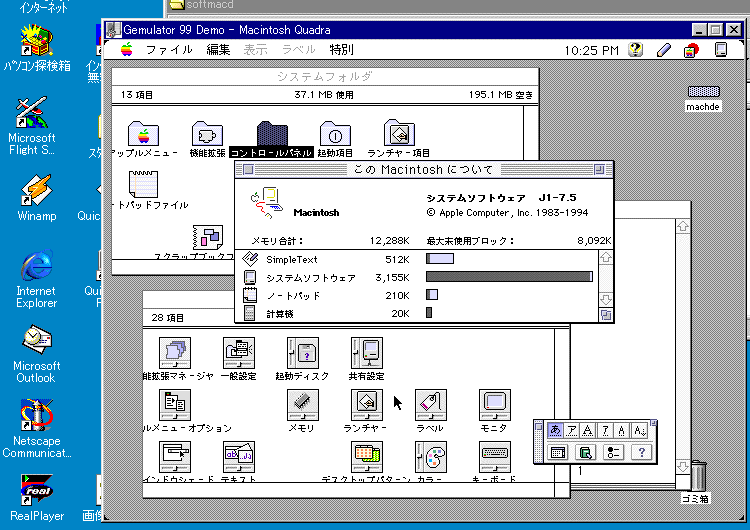Open the 一般設定 control panel
Screen dimensions: 750x530
pyautogui.click(x=239, y=353)
